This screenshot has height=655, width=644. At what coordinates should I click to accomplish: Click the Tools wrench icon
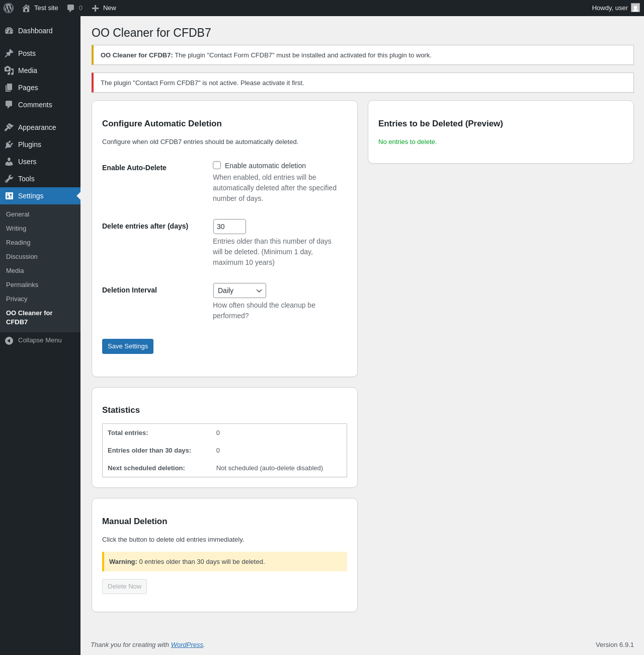pos(9,179)
